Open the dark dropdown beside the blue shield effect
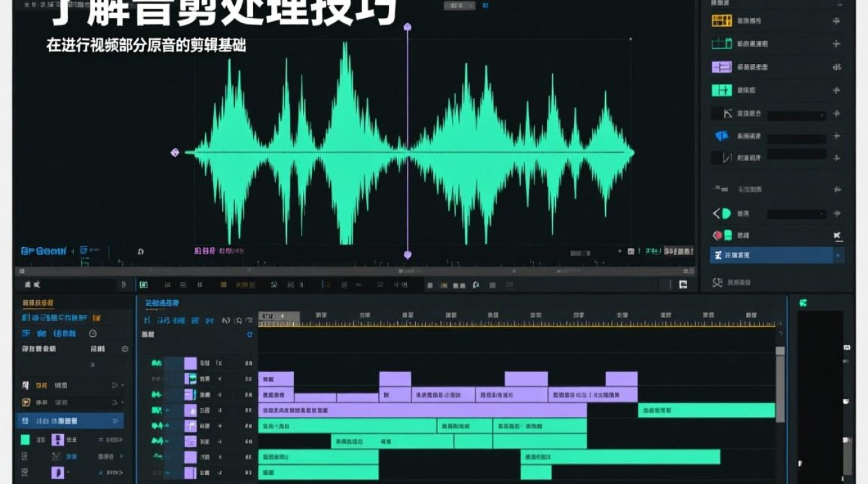This screenshot has width=868, height=484. (796, 138)
